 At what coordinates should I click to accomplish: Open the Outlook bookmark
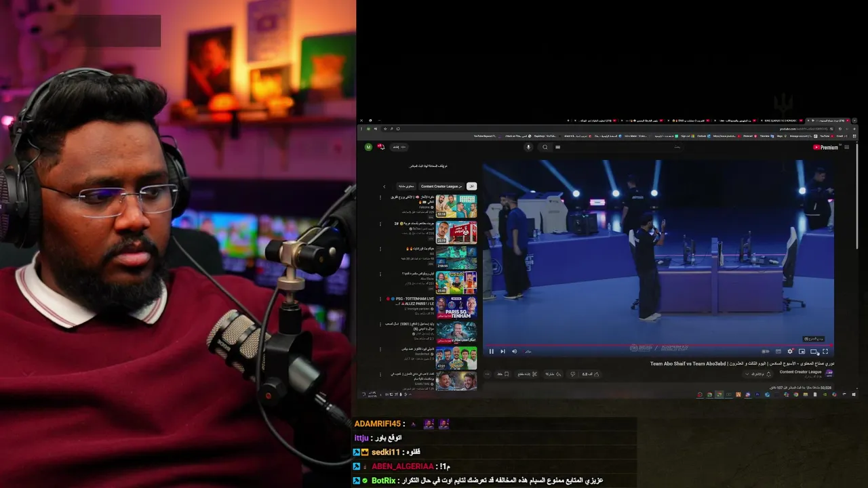coord(703,136)
